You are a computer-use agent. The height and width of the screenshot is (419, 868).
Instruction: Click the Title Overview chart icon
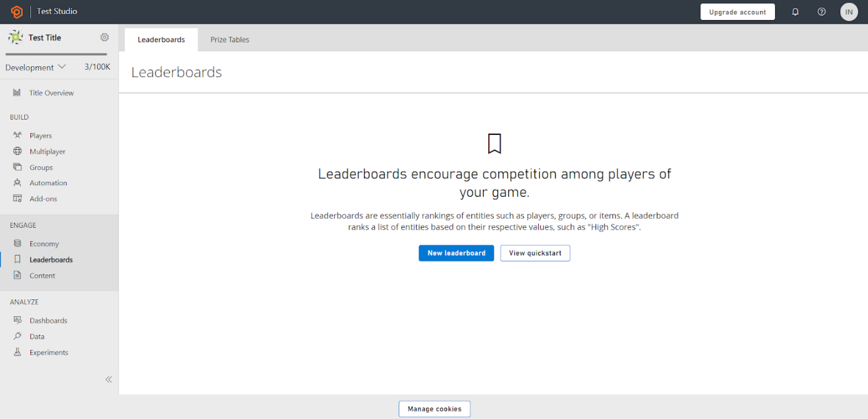point(17,93)
